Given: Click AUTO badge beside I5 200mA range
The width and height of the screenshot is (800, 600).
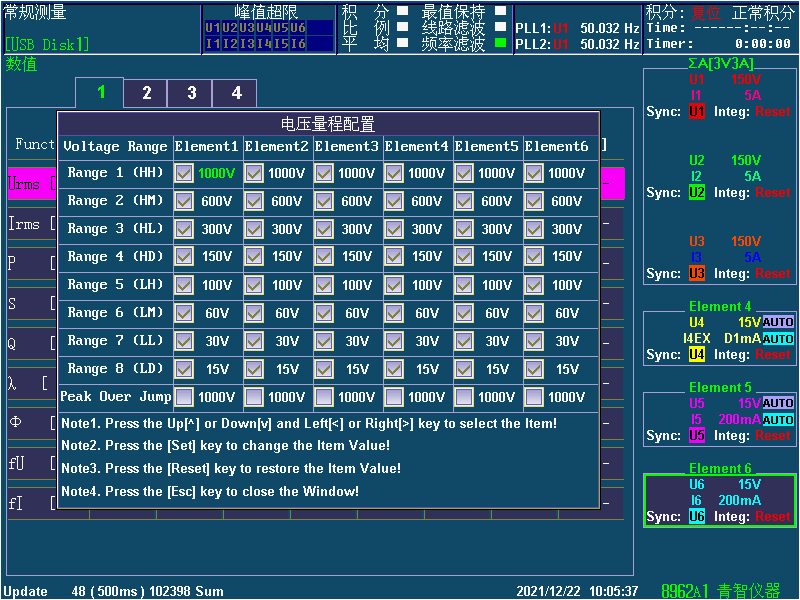Looking at the screenshot, I should (778, 420).
